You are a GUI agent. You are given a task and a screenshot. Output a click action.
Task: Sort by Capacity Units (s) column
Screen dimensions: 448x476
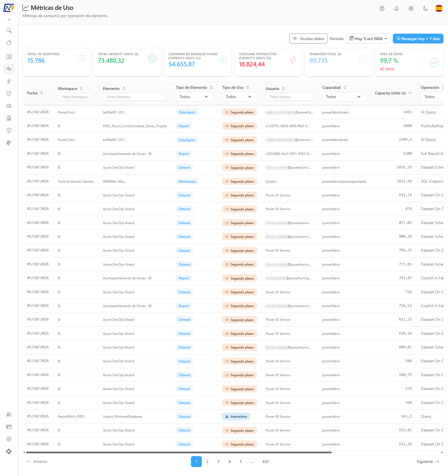point(393,93)
